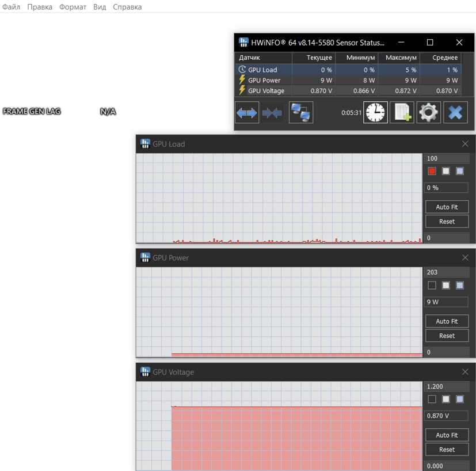Click the white color swatch in GPU Power graph
Screen dimensions: 476x471
click(446, 285)
